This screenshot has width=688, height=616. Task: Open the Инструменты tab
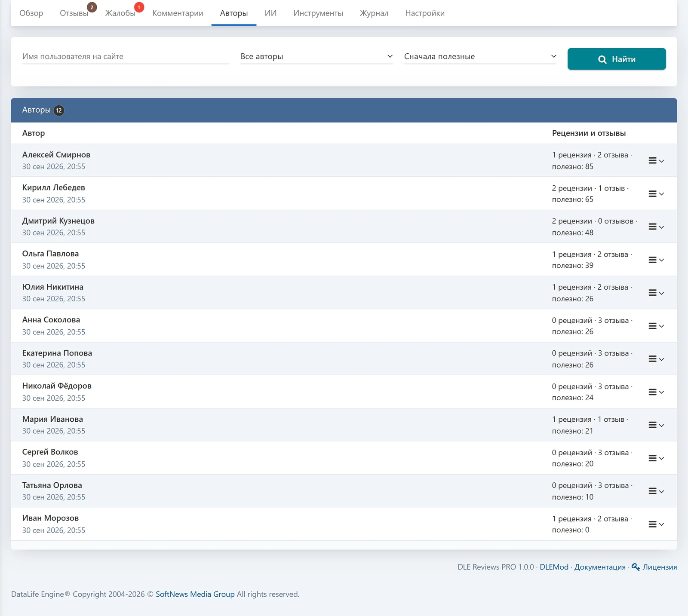coord(318,13)
